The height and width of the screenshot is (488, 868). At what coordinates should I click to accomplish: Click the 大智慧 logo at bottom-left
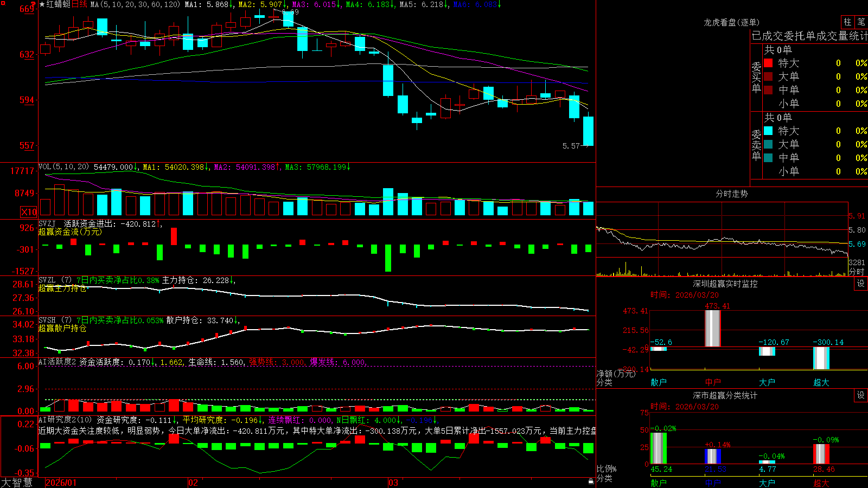click(x=17, y=482)
